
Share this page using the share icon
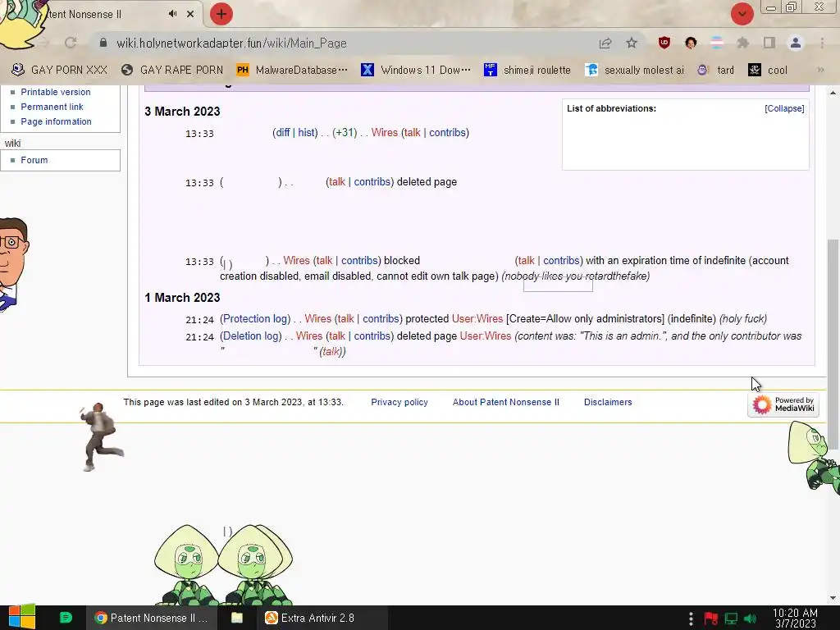click(605, 43)
